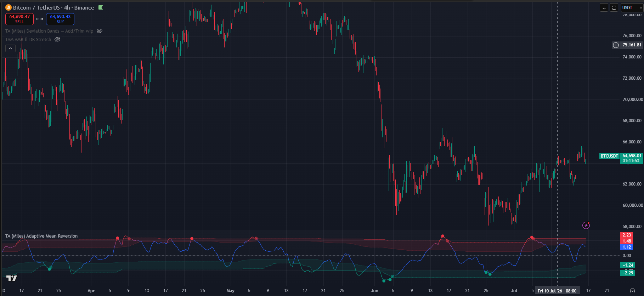
Task: Click the 66,000.00 price scale label
Action: point(632,142)
